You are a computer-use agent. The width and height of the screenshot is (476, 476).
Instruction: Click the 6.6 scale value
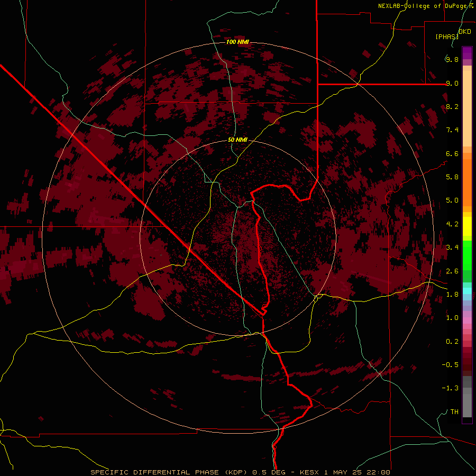pyautogui.click(x=452, y=153)
